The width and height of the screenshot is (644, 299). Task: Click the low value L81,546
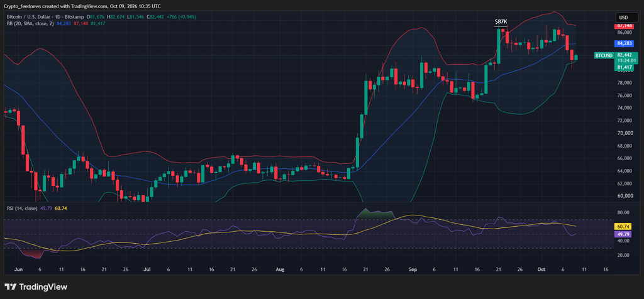[135, 17]
